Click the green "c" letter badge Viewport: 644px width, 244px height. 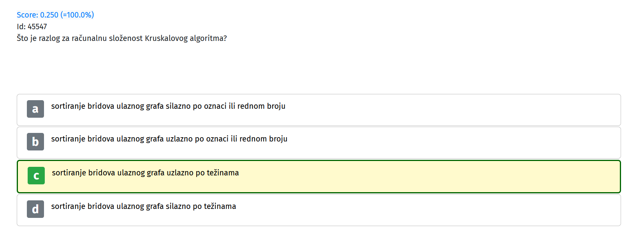pos(36,176)
